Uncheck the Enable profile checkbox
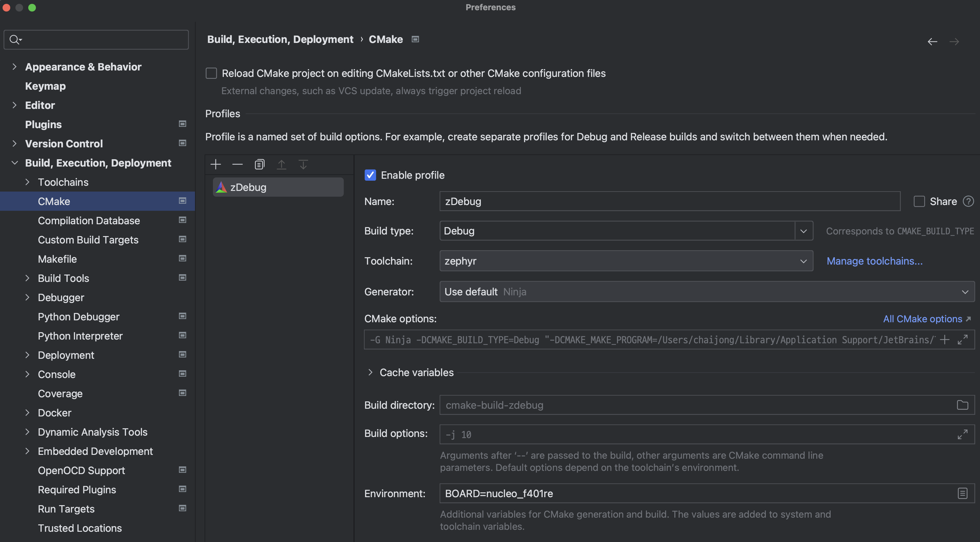This screenshot has height=542, width=980. (370, 175)
